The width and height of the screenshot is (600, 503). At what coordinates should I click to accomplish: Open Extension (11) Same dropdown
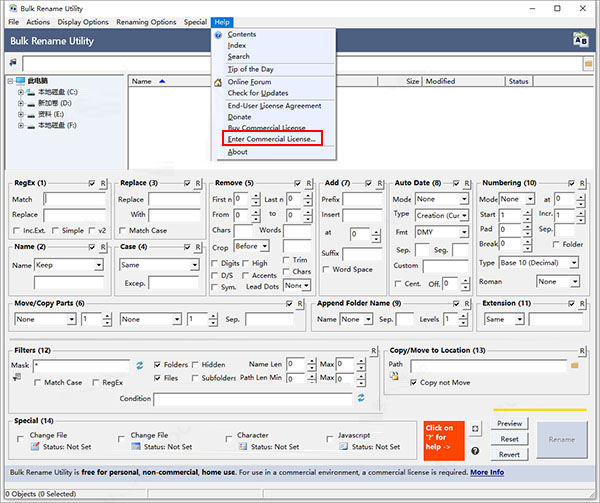519,319
